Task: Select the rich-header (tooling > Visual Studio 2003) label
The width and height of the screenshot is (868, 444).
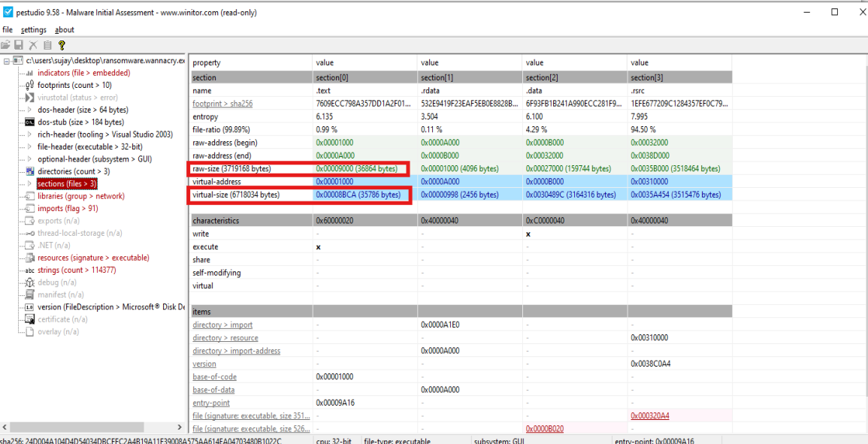Action: (x=105, y=134)
